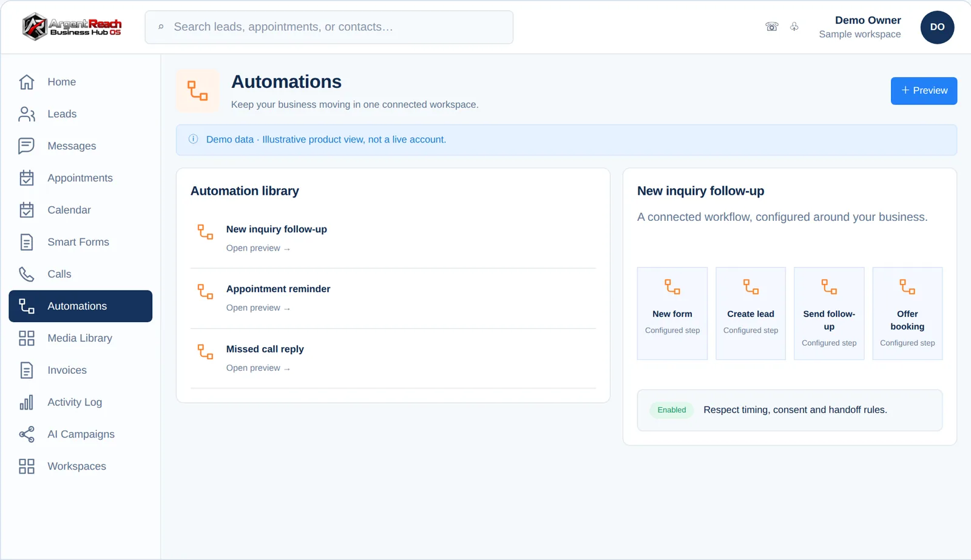Click the Sample workspace label
The width and height of the screenshot is (971, 560).
point(859,34)
